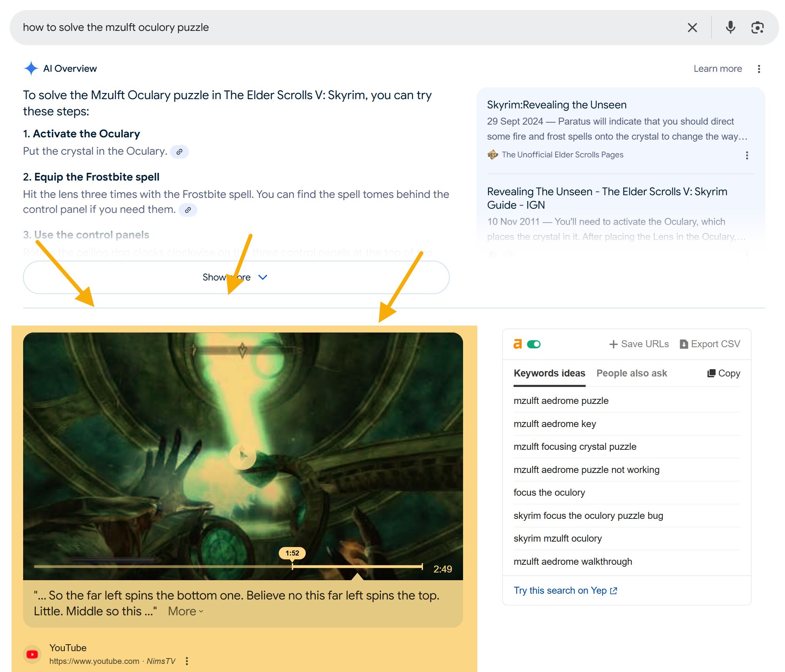Click the AI Overview sparkle icon
785x672 pixels.
tap(31, 68)
